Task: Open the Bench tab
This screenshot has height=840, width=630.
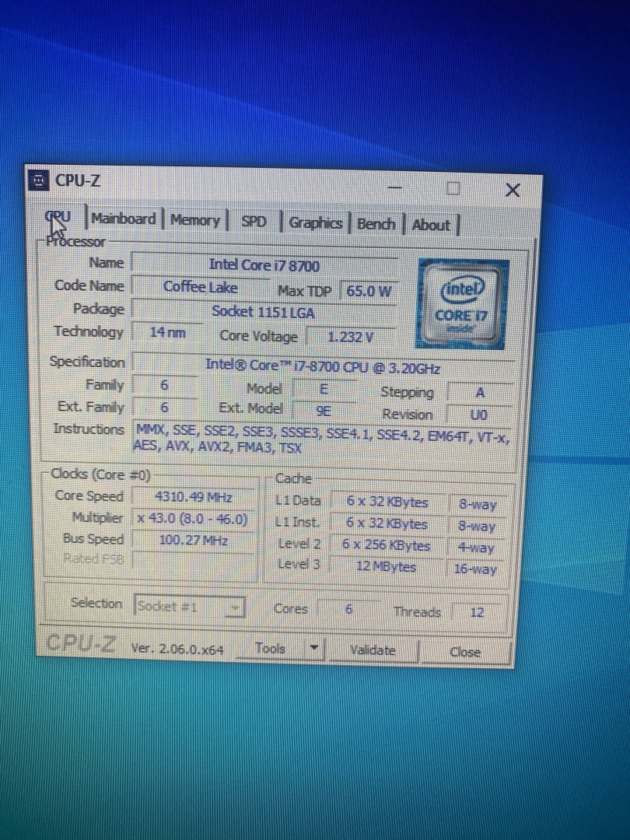Action: [x=376, y=224]
